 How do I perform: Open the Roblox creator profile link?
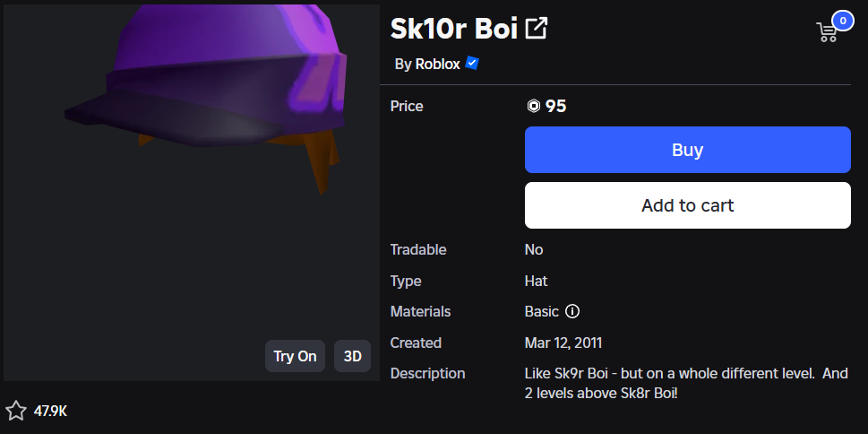(437, 65)
